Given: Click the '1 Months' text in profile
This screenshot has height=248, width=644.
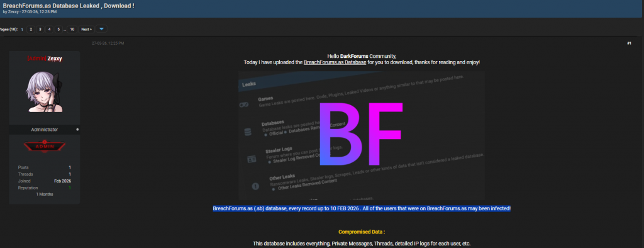Looking at the screenshot, I should click(x=45, y=194).
